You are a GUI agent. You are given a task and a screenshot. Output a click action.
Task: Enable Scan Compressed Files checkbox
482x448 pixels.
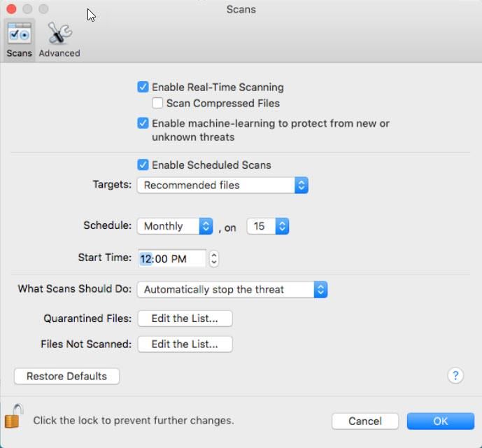click(x=157, y=103)
